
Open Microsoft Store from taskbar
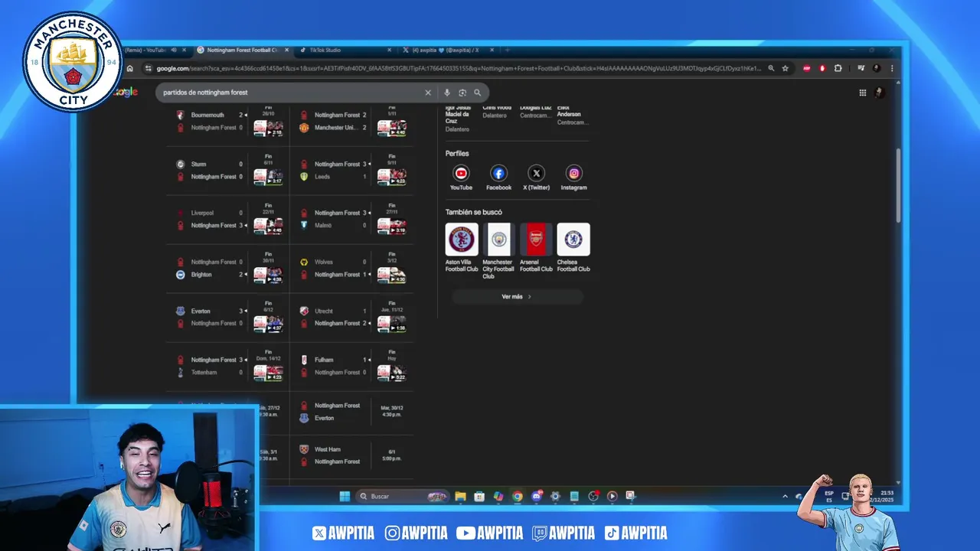[x=479, y=496]
